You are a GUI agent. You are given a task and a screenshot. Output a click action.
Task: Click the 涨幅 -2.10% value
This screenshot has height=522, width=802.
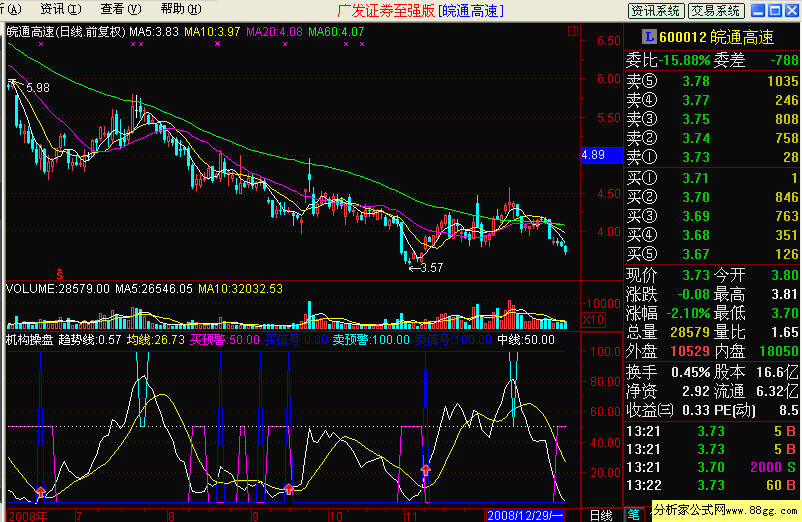[688, 313]
